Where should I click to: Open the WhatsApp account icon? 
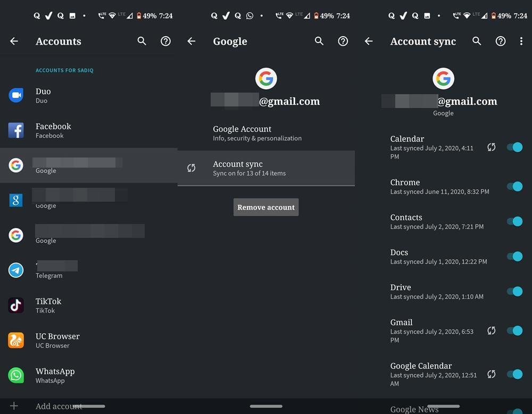16,375
